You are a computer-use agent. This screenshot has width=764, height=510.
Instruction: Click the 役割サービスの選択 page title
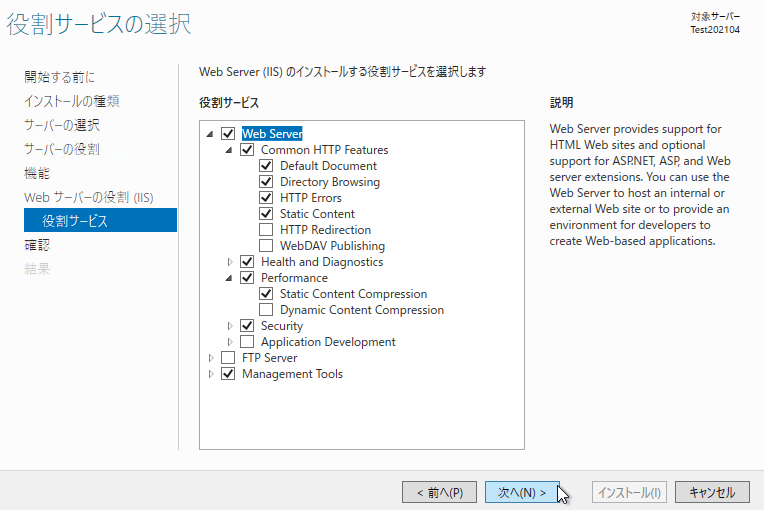point(99,24)
